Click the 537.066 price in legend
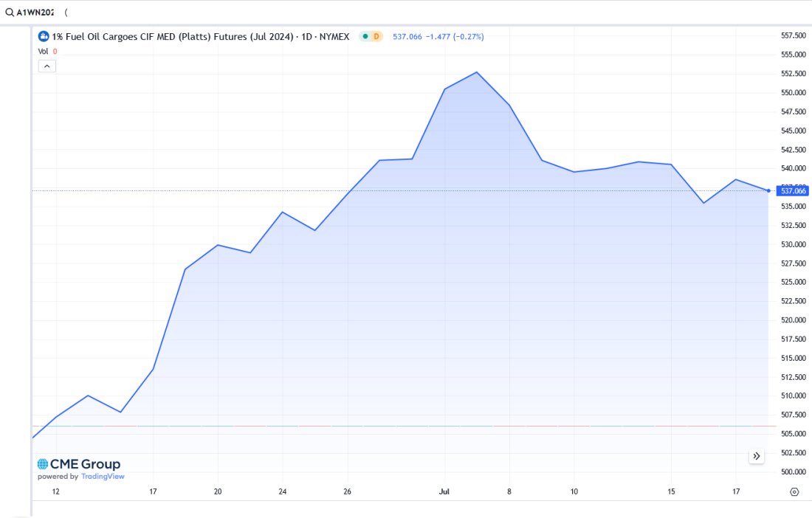Viewport: 812px width, 518px height. 407,36
